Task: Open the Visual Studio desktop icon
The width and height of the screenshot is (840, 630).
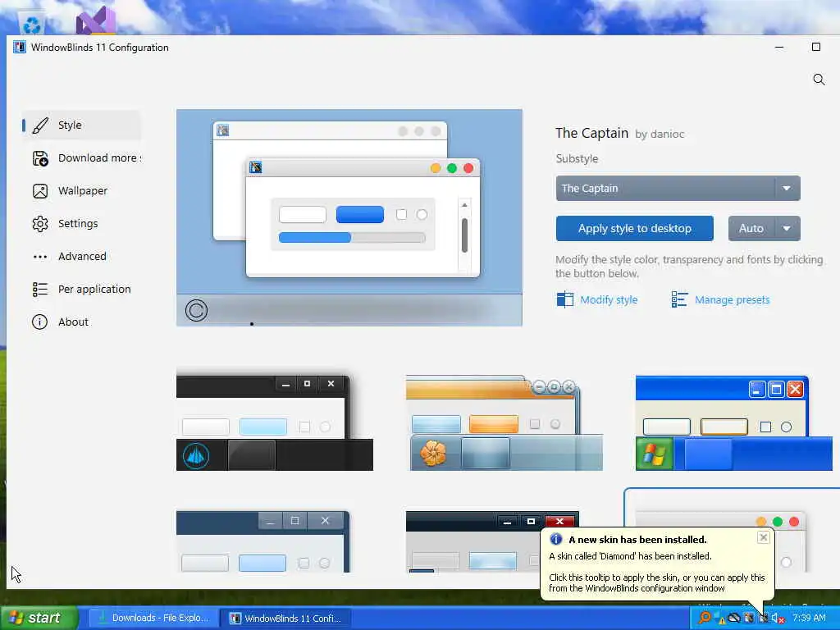Action: [95, 21]
